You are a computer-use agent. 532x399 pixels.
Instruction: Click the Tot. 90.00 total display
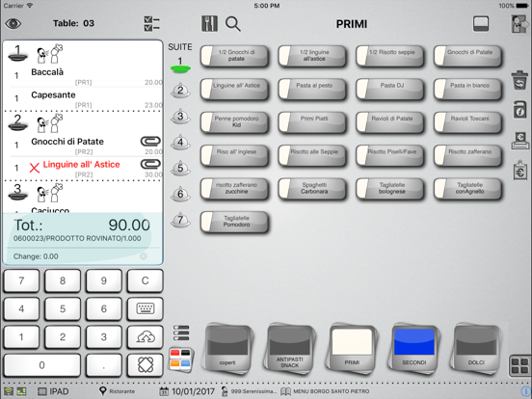point(82,225)
